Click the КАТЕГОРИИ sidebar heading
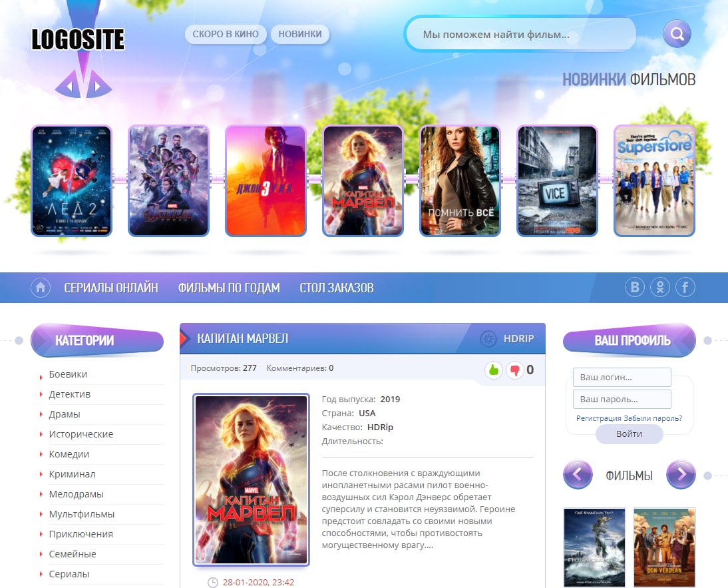Image resolution: width=728 pixels, height=588 pixels. coord(97,340)
